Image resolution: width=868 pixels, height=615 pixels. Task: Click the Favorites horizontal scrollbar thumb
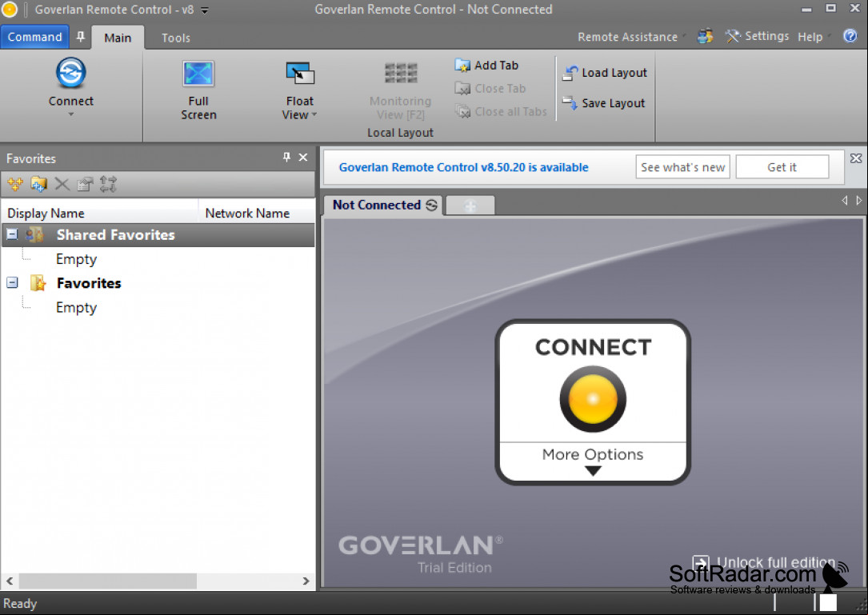tap(108, 581)
